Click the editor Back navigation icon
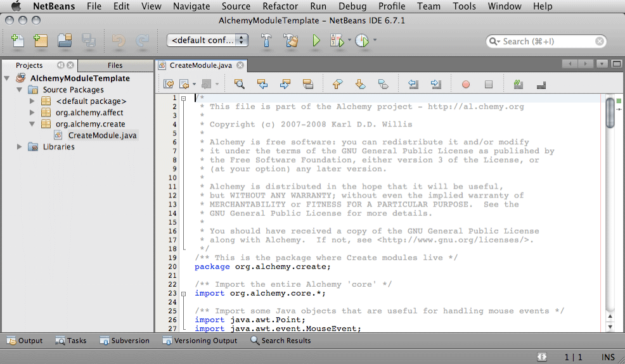 pyautogui.click(x=184, y=84)
